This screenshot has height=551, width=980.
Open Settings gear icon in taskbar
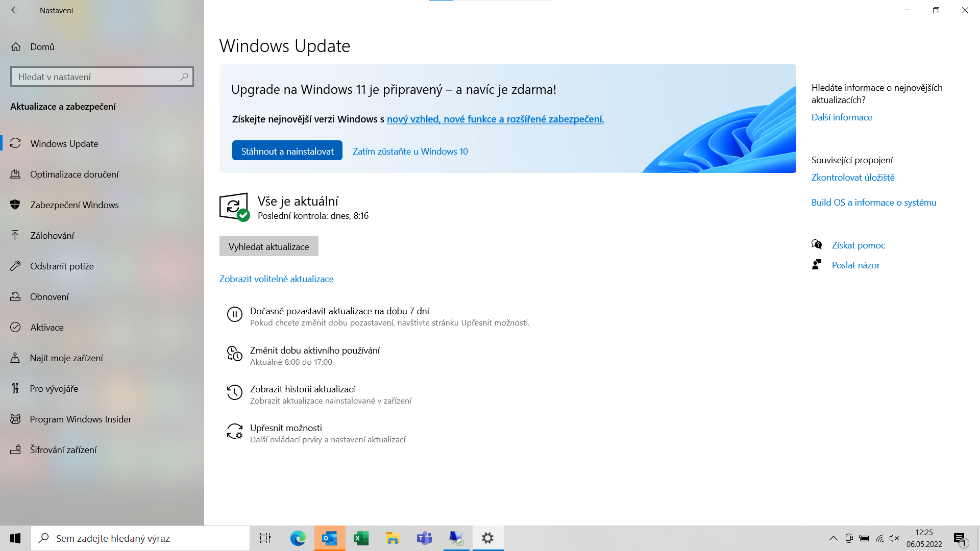pyautogui.click(x=487, y=538)
